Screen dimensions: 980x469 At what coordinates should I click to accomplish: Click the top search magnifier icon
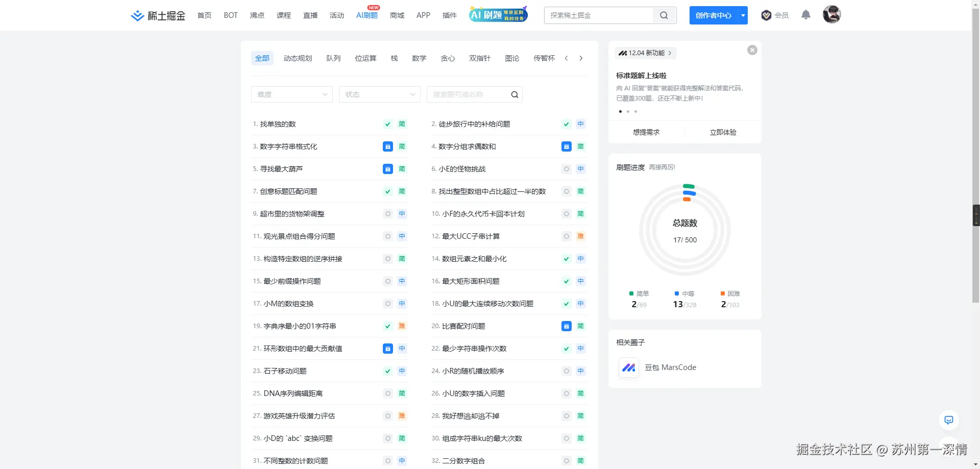click(664, 15)
